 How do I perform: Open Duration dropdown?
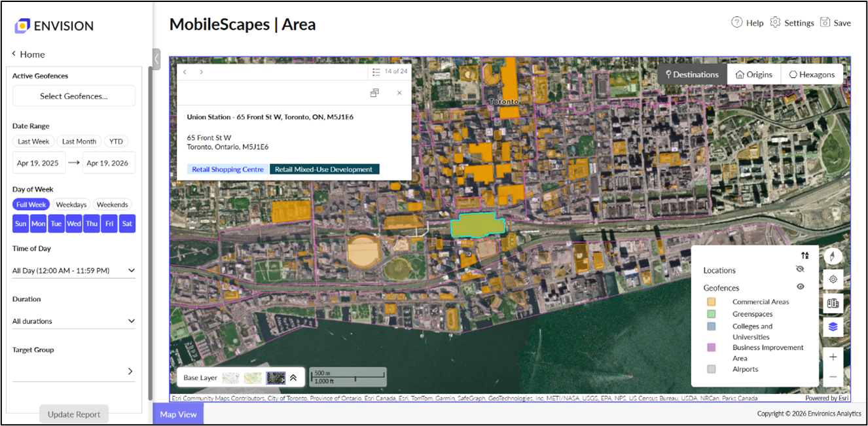(x=74, y=321)
